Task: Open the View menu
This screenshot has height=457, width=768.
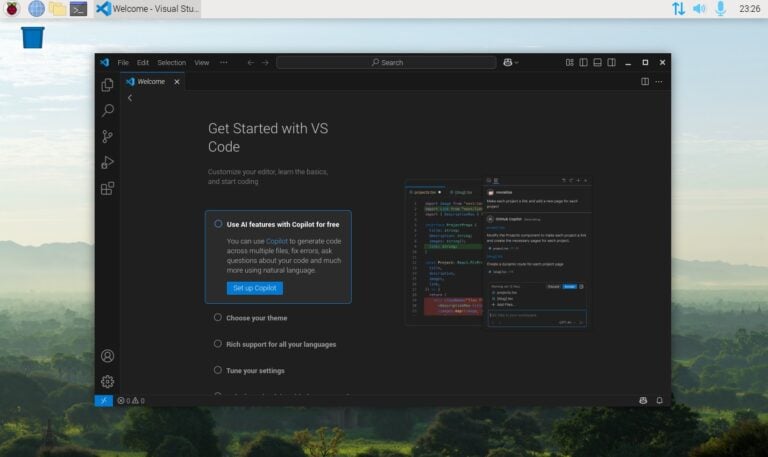Action: coord(201,63)
